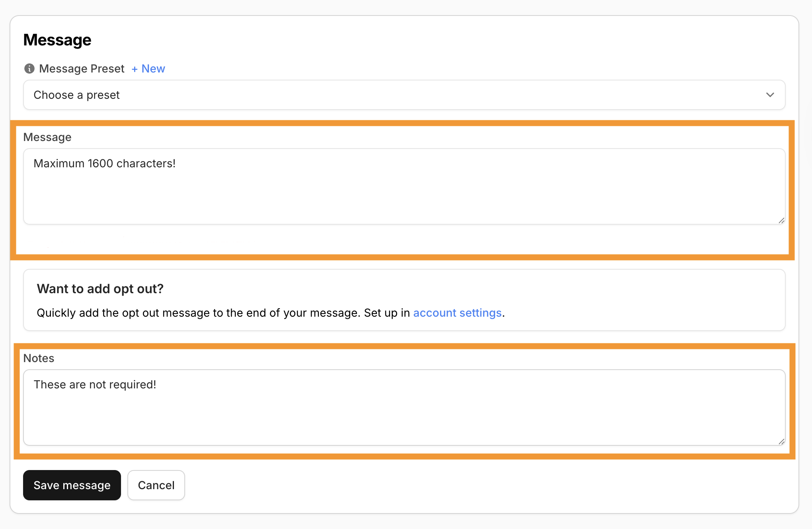Click the Notes textarea resize handle
This screenshot has width=812, height=529.
point(781,441)
